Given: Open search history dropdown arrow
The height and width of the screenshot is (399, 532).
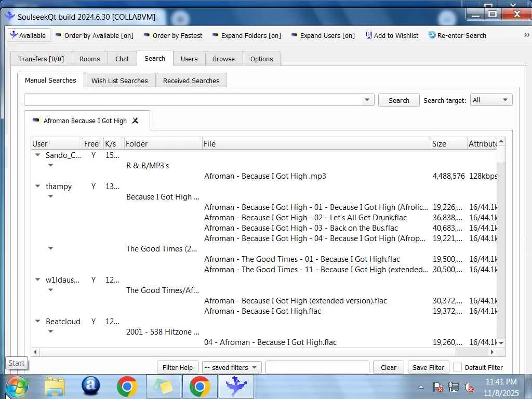Looking at the screenshot, I should pyautogui.click(x=367, y=100).
